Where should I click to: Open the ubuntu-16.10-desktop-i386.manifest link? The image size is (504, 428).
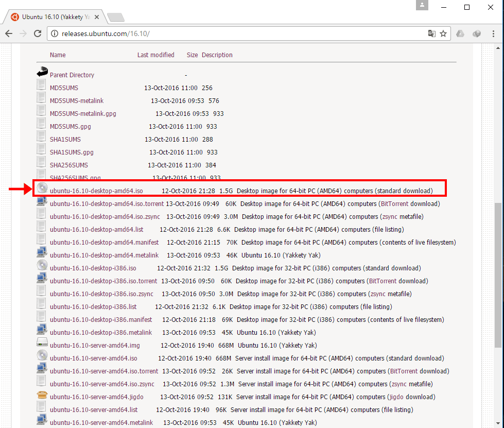coord(101,319)
